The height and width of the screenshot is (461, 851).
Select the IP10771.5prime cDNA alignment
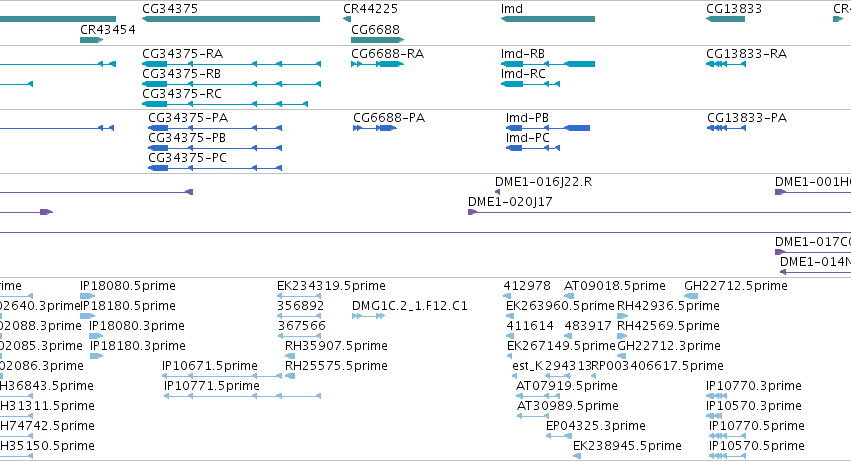(x=243, y=396)
